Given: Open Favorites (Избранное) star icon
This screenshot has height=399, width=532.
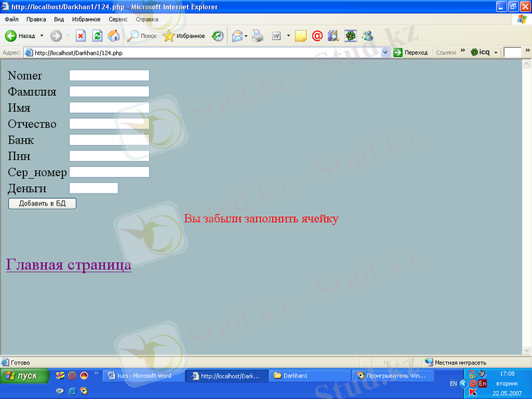Looking at the screenshot, I should coord(169,36).
